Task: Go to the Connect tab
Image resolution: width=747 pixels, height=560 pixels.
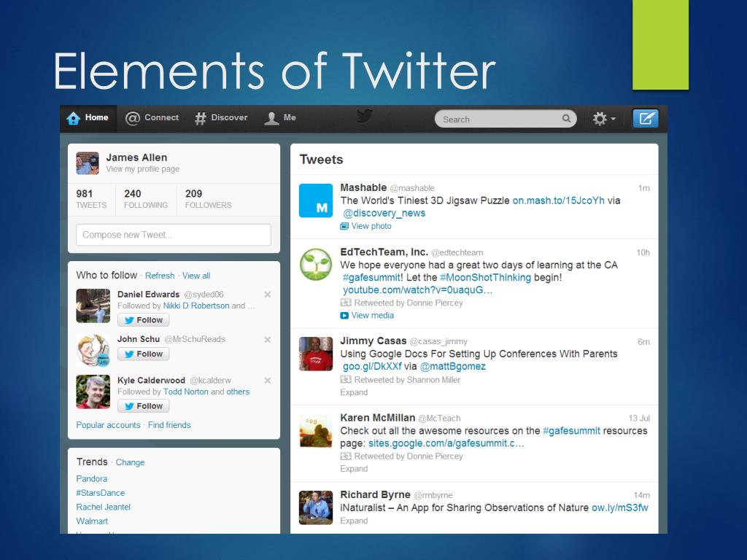Action: click(152, 118)
